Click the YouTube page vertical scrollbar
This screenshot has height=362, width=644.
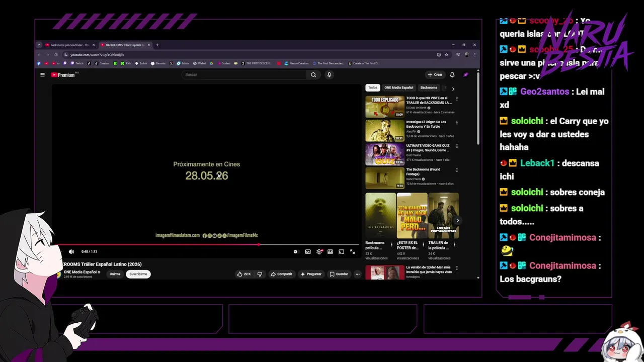(478, 108)
